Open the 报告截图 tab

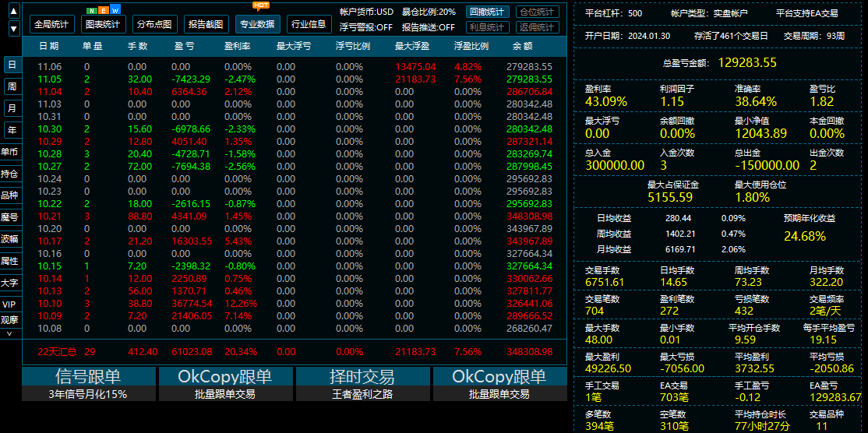coord(206,24)
